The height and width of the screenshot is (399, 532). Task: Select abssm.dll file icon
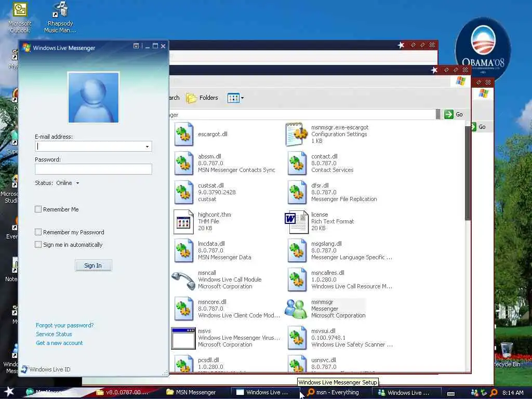pos(183,163)
